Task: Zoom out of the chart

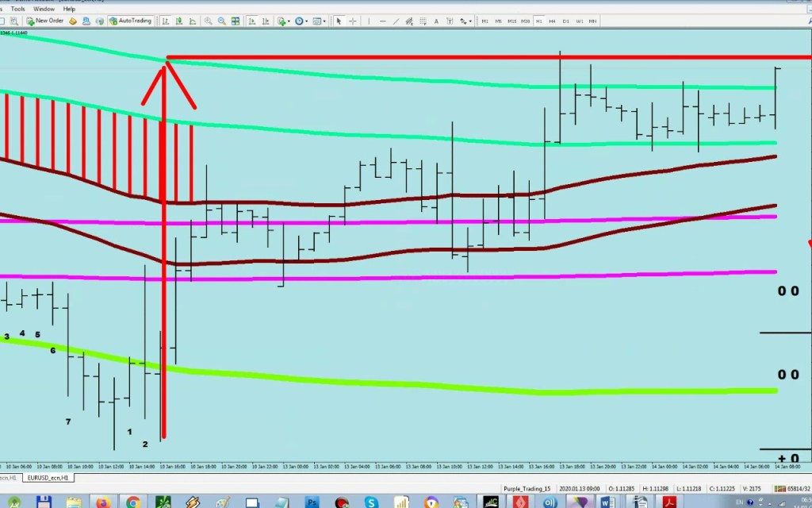Action: (220, 21)
